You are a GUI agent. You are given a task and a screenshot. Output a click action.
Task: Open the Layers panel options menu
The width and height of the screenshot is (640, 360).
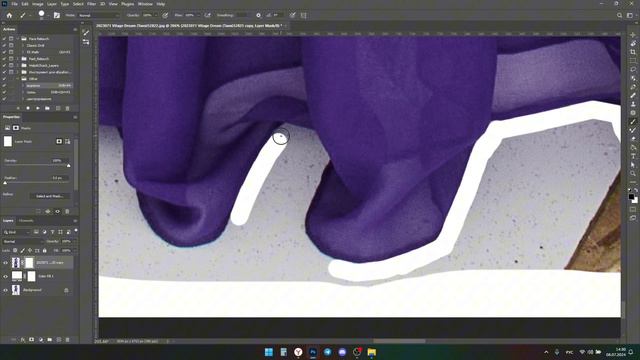click(x=75, y=221)
